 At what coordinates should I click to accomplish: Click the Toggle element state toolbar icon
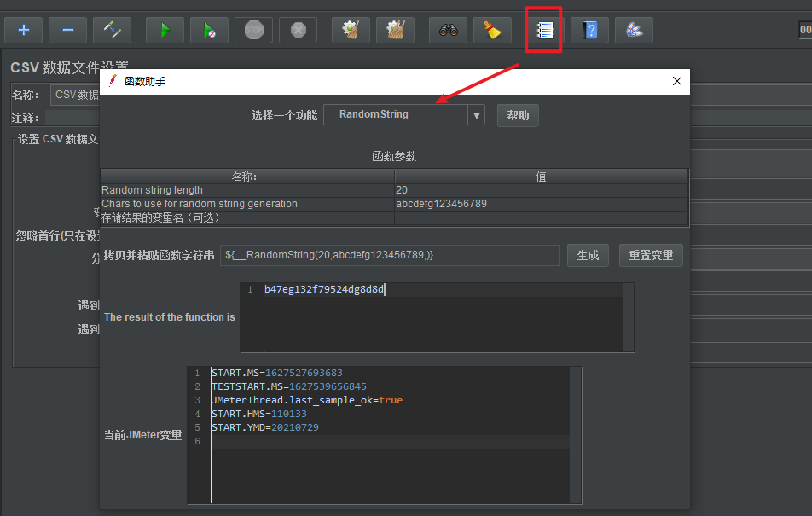pos(113,30)
